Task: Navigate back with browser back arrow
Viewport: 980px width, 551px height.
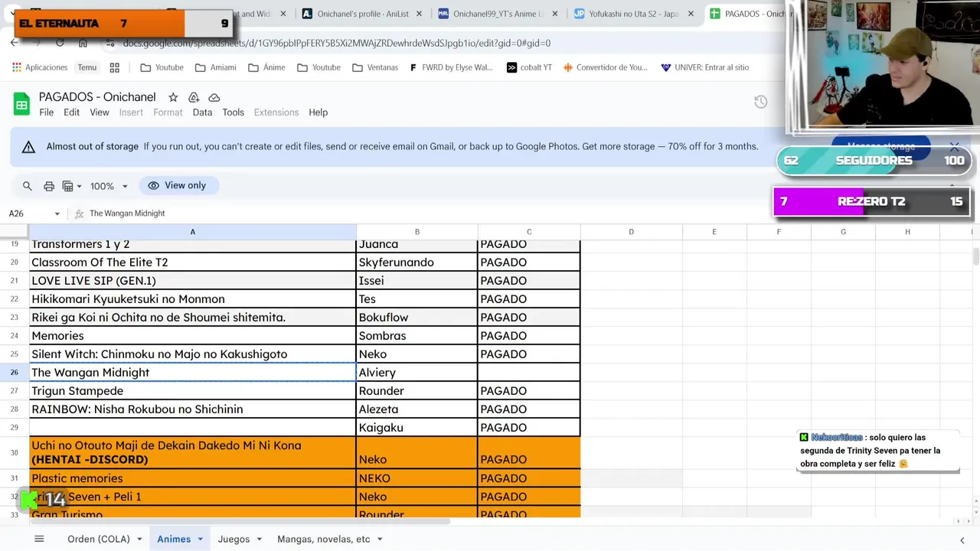Action: click(15, 43)
